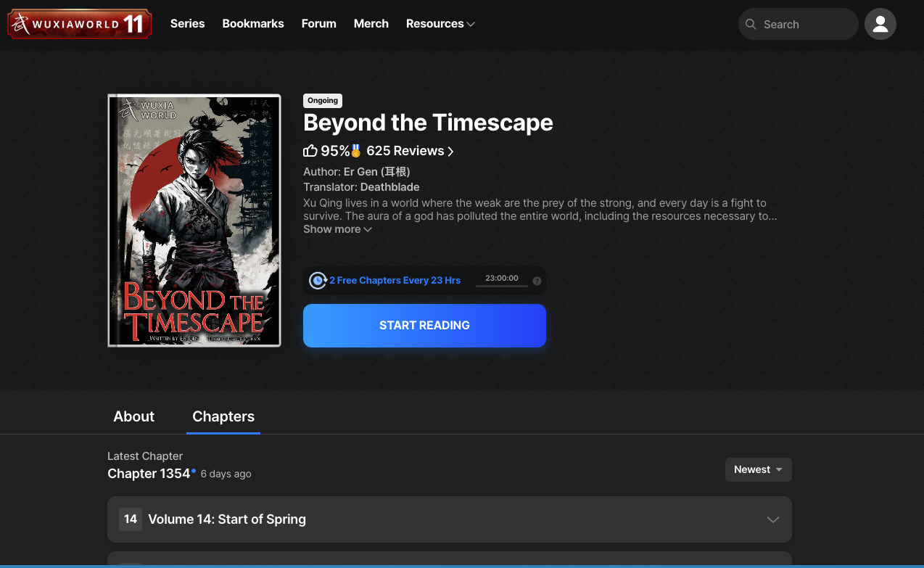Click the question mark help icon
Screen dimensions: 924x568
coord(537,280)
